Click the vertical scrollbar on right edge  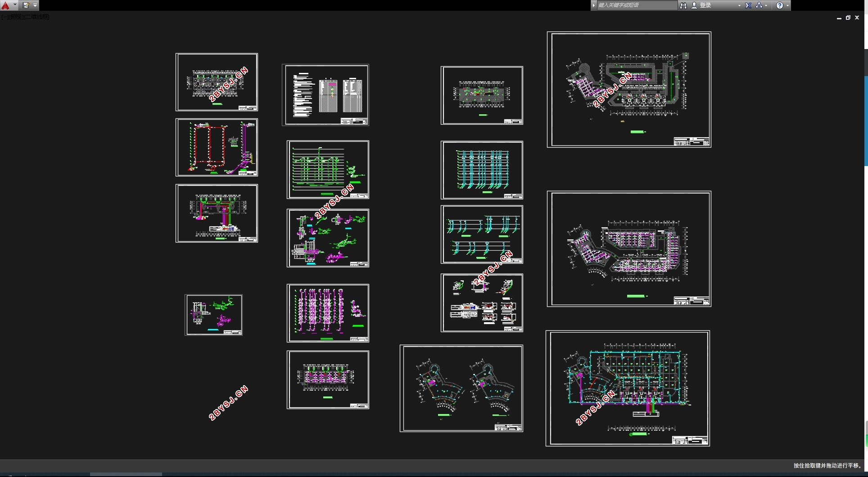(x=866, y=121)
